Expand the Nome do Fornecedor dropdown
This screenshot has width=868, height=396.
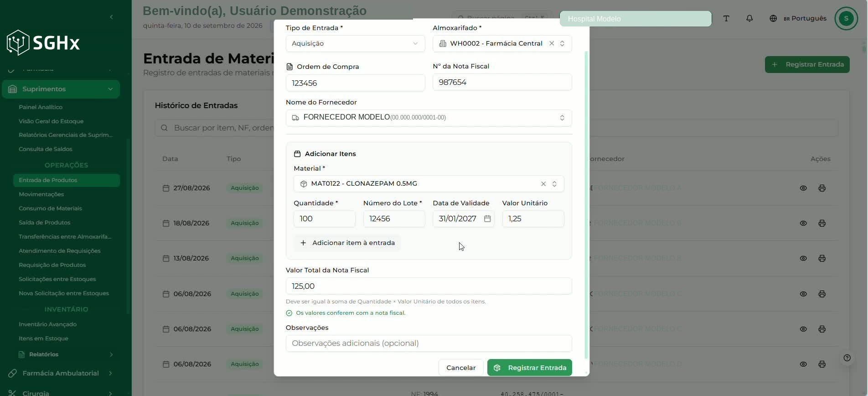[x=429, y=118]
